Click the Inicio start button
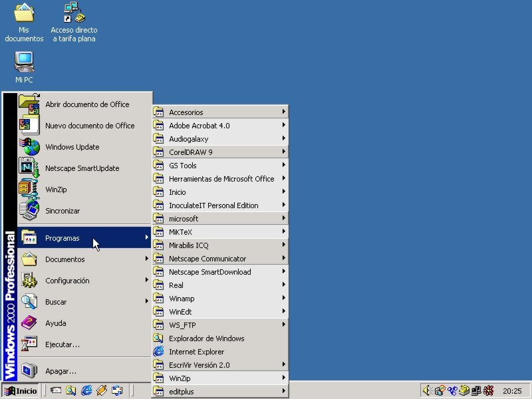 [21, 391]
